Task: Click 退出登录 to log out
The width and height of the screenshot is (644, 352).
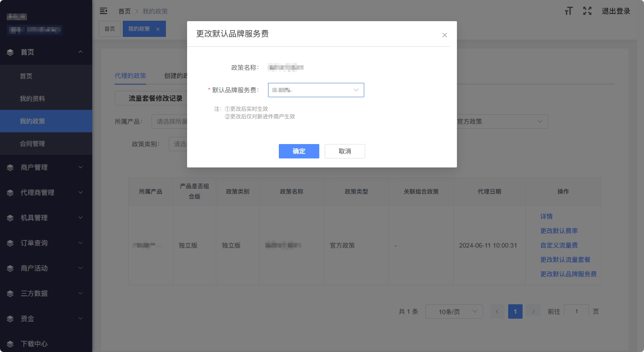Action: (x=616, y=11)
